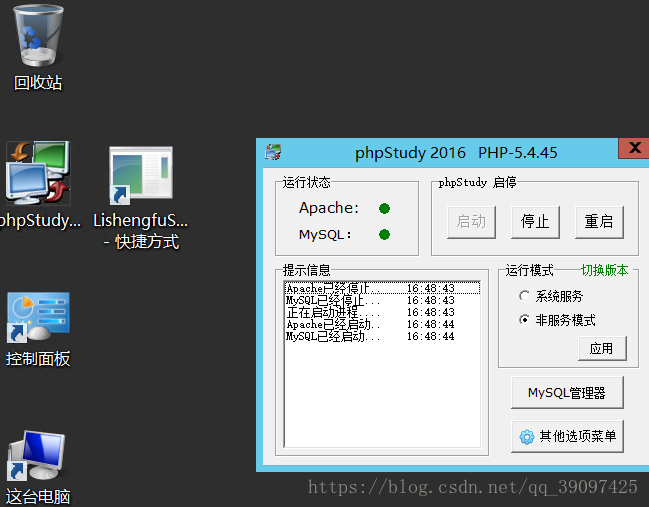
Task: Select log row 'MySQL已经启动' 16:48:44
Action: 382,336
